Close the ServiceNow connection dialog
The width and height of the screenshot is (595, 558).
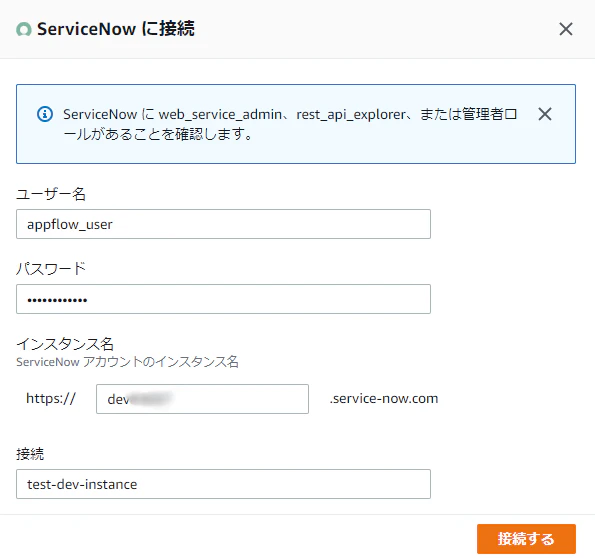point(565,29)
